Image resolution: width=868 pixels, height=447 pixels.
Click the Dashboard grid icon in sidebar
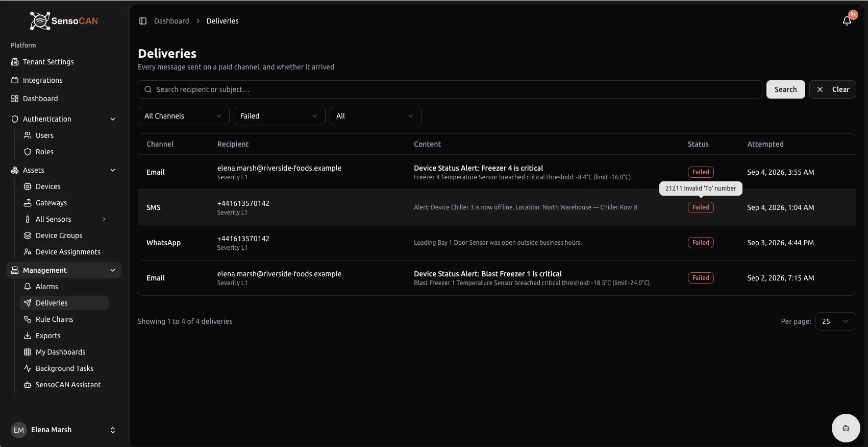[x=15, y=99]
